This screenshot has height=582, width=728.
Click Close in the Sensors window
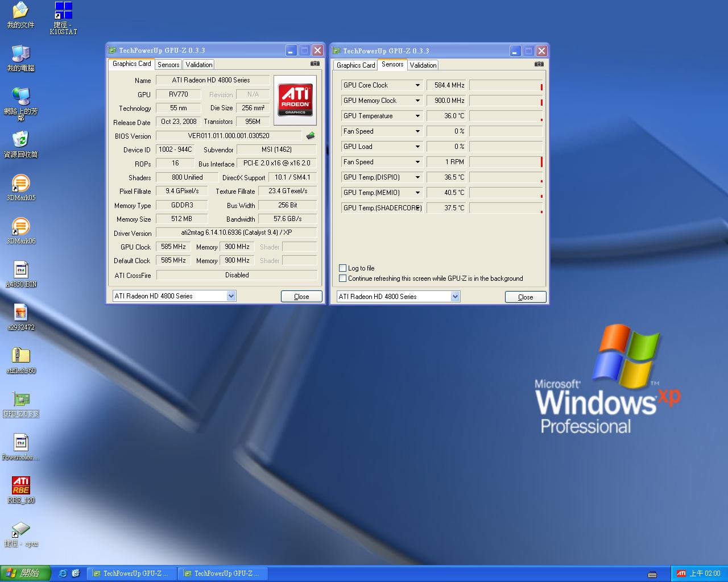click(x=526, y=297)
